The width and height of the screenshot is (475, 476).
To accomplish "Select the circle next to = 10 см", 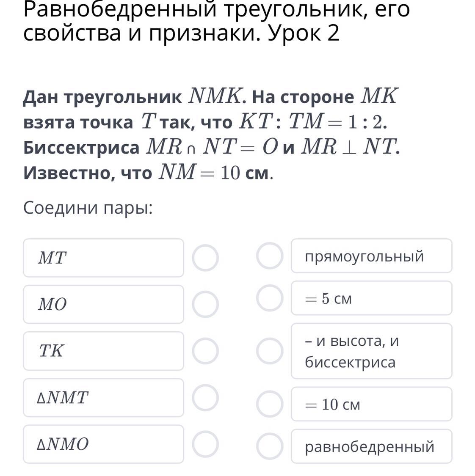I will point(270,404).
